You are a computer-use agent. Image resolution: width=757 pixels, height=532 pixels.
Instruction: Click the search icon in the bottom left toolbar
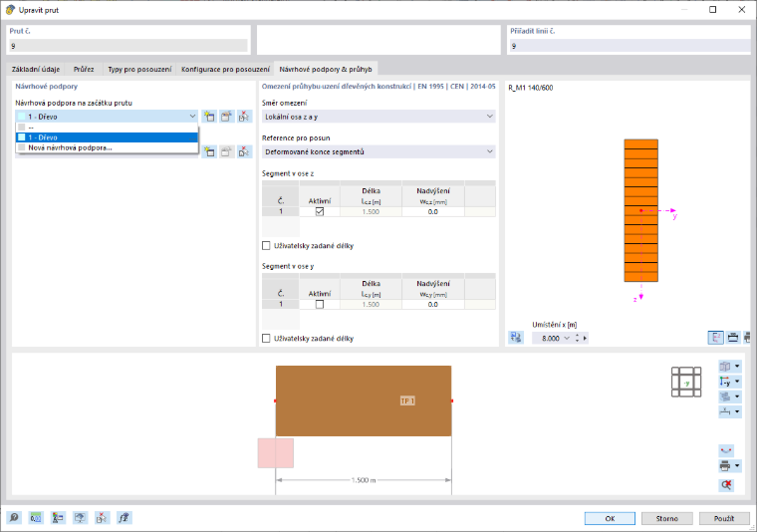(x=14, y=517)
